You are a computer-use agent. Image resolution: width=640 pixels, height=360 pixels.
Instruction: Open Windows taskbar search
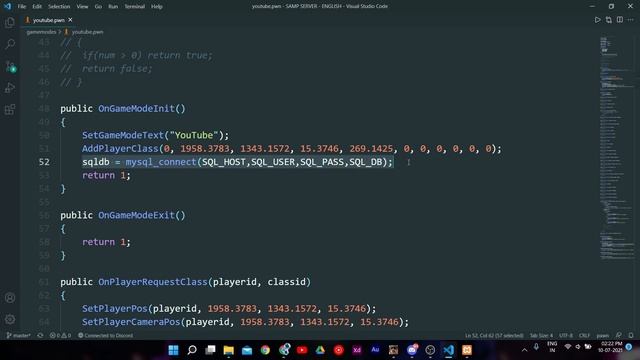pyautogui.click(x=192, y=350)
